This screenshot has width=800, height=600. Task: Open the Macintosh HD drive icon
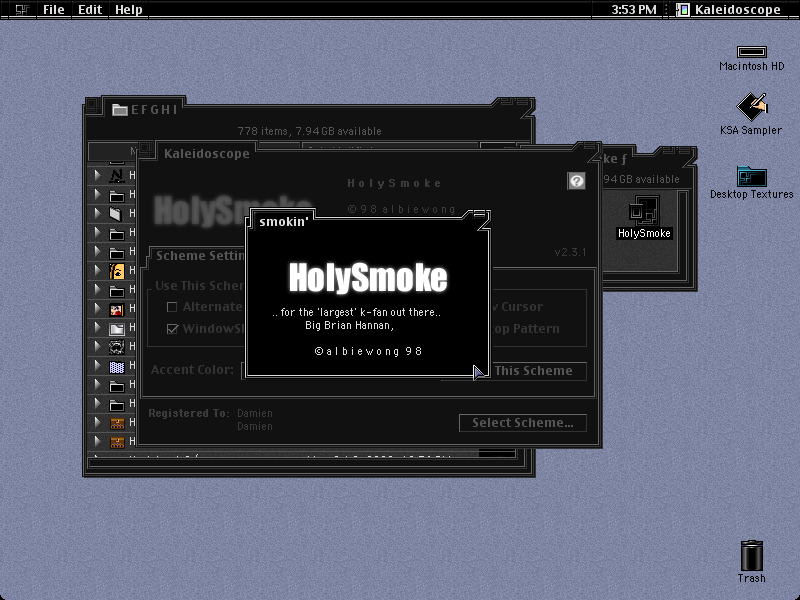click(x=752, y=52)
